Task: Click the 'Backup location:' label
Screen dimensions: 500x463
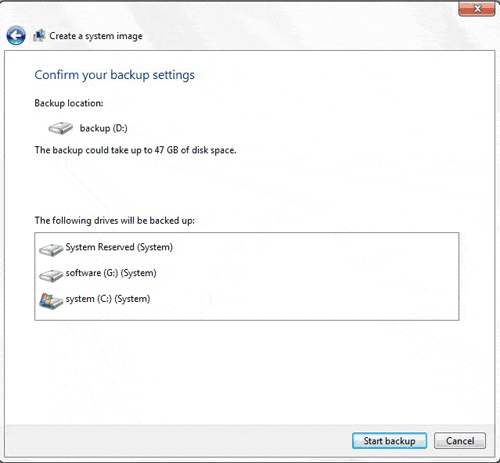Action: click(x=69, y=103)
